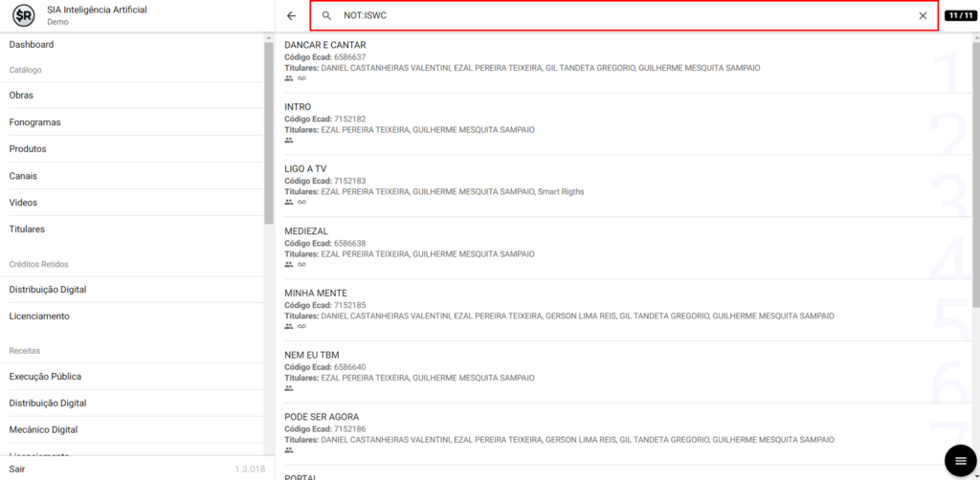The width and height of the screenshot is (980, 480).
Task: Open the PODE SER AGORA work entry
Action: click(322, 417)
